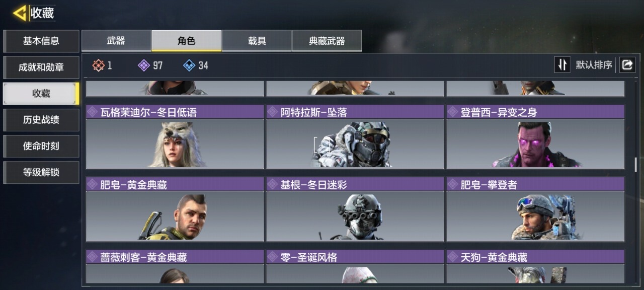Click rarity diamond icon on 登普西-异变之身
644x290 pixels.
[453, 112]
